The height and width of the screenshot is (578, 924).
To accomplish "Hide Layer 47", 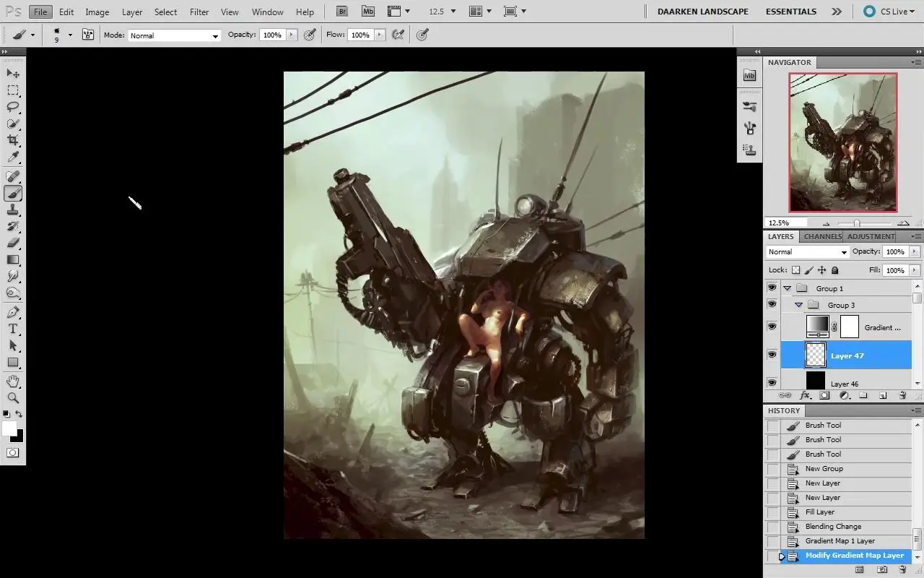I will tap(772, 355).
